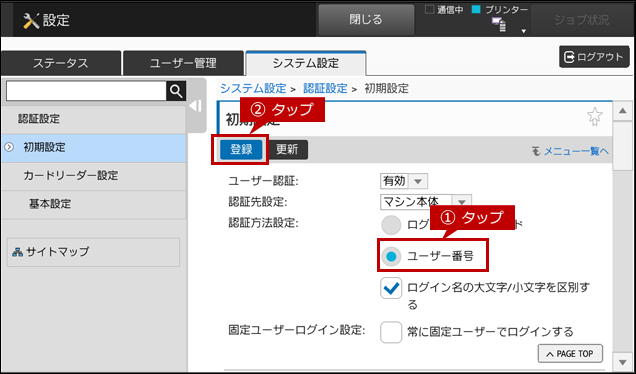636x374 pixels.
Task: Click the 閉じる button
Action: point(366,19)
